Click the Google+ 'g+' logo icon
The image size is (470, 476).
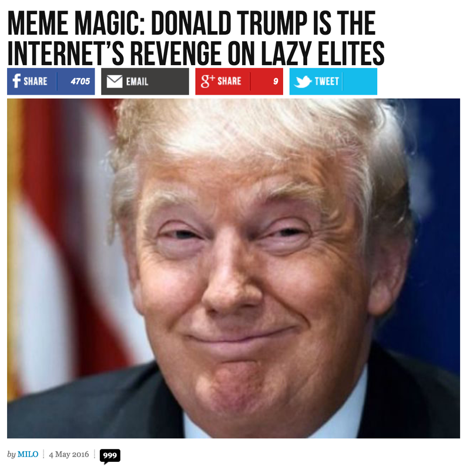[x=207, y=81]
